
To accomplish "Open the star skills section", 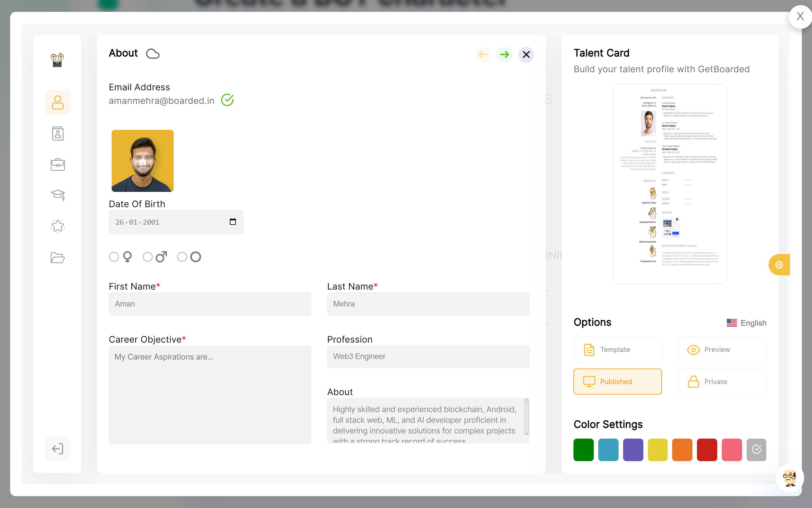I will tap(58, 226).
